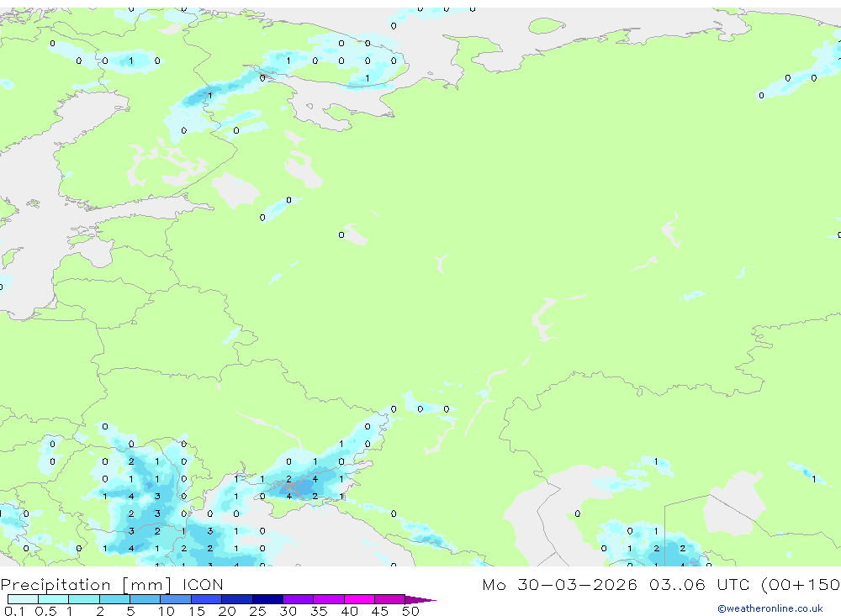Choose the 20–25 mm legend swatch
Image resolution: width=841 pixels, height=616 pixels.
[237, 599]
